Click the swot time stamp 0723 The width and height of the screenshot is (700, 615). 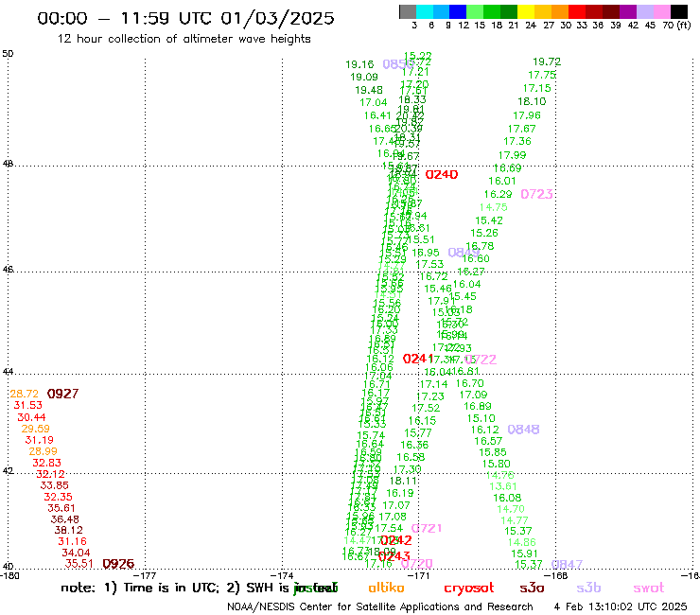click(536, 194)
